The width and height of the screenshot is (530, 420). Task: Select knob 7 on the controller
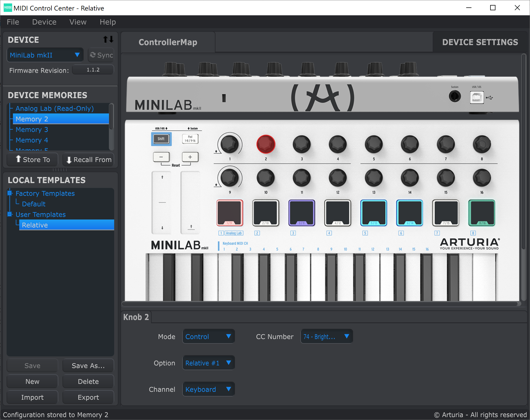446,144
